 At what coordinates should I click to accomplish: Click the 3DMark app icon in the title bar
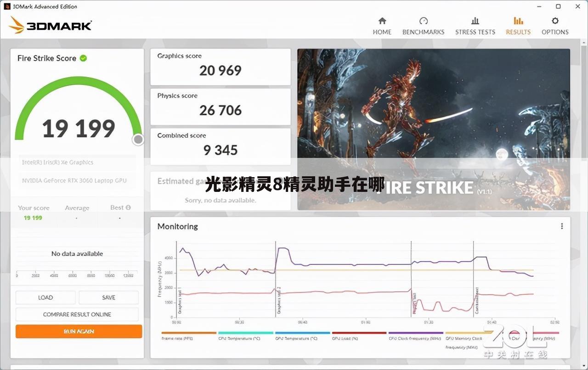tap(7, 6)
